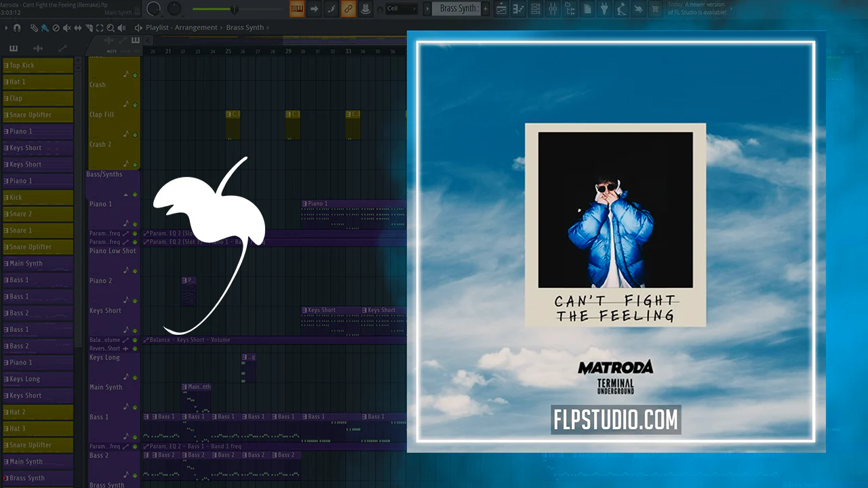Mute the Main Synth track LED
Viewport: 868px width, 488px height.
tap(135, 407)
